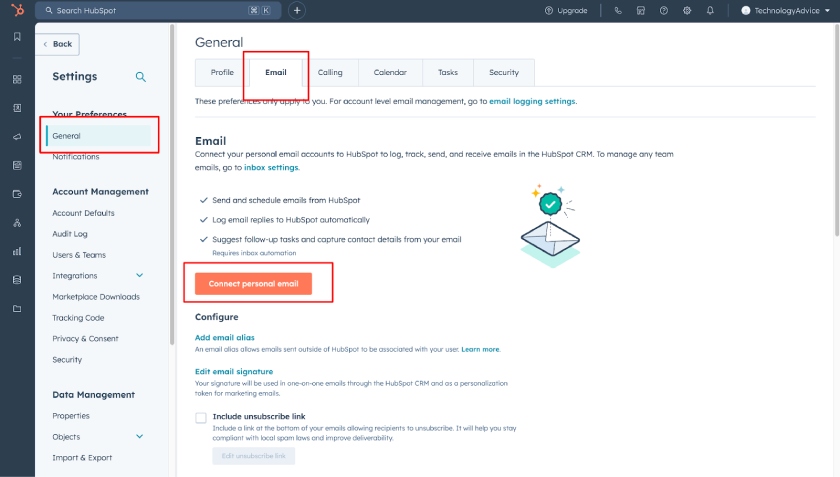Enable the Include unsubscribe link checkbox
Viewport: 840px width, 477px height.
[201, 418]
